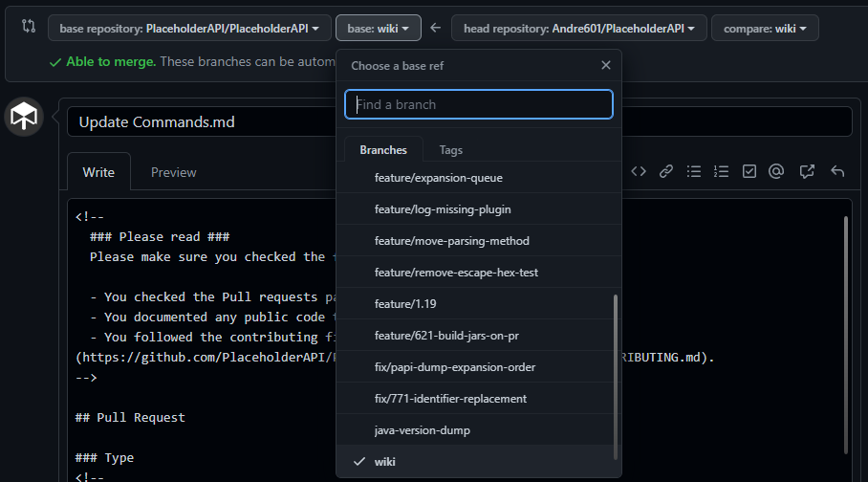The image size is (868, 482).
Task: Choose the feature/expansion-queue branch
Action: [x=438, y=178]
